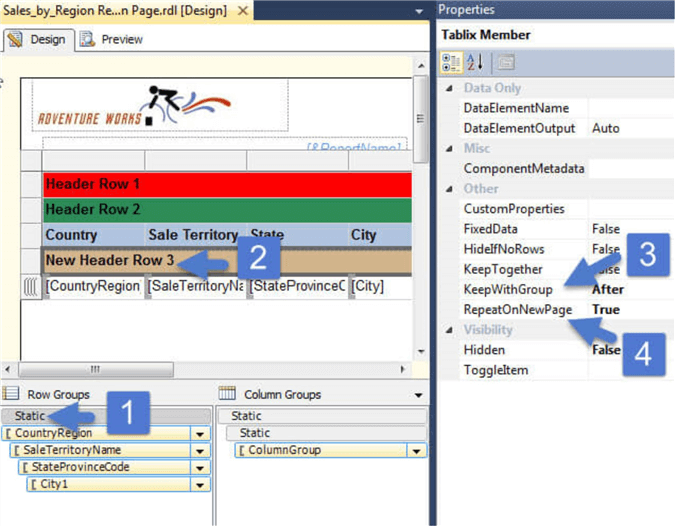The image size is (675, 526).
Task: Switch to the Preview tab
Action: pos(111,40)
